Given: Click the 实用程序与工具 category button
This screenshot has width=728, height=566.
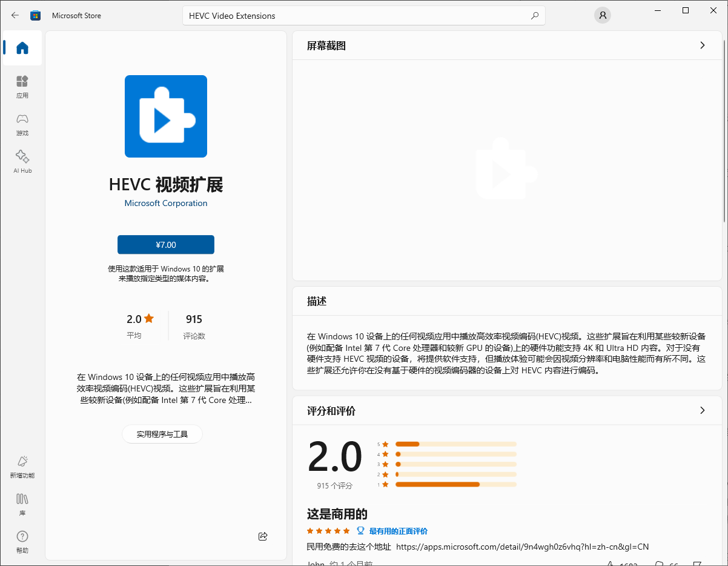Looking at the screenshot, I should 162,434.
